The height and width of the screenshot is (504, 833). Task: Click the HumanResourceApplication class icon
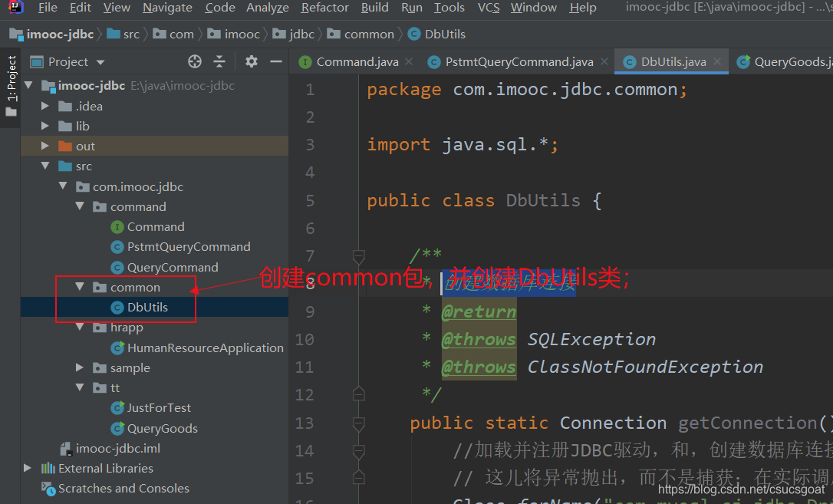click(117, 348)
